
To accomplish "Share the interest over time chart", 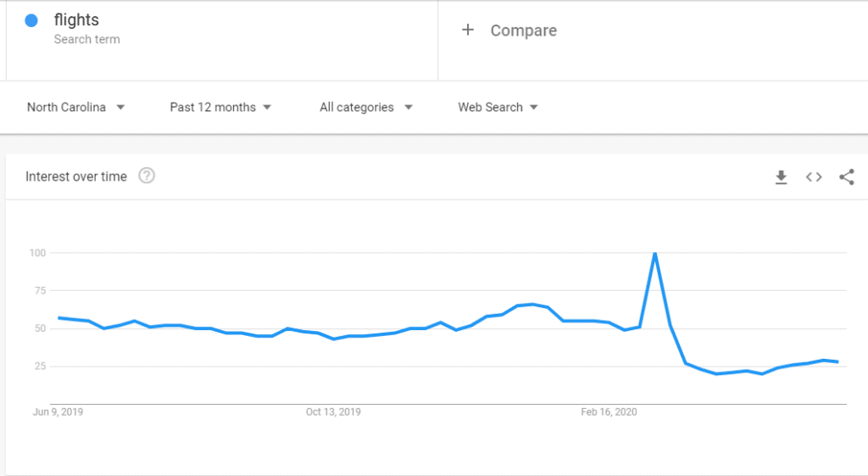I will click(x=847, y=176).
